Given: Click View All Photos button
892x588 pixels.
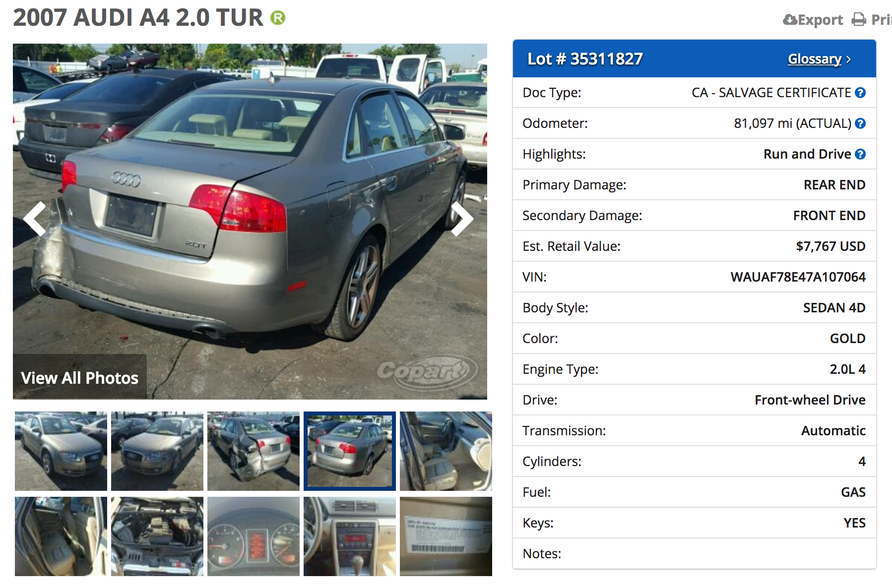Looking at the screenshot, I should pos(80,378).
